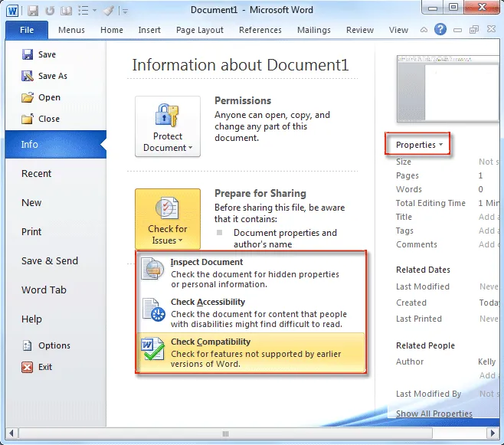Click the Show All Properties link

point(434,414)
